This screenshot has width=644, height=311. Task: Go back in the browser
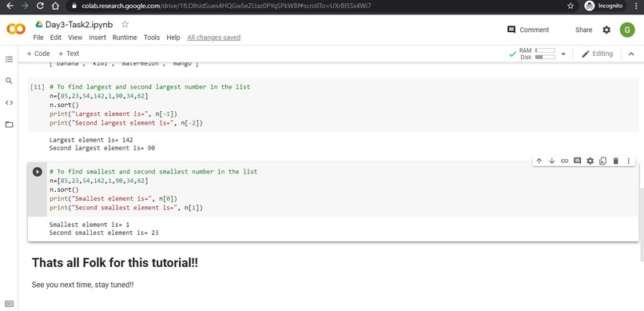10,6
